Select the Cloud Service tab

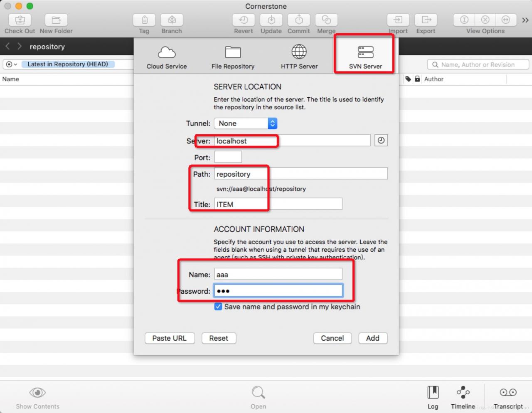(167, 57)
